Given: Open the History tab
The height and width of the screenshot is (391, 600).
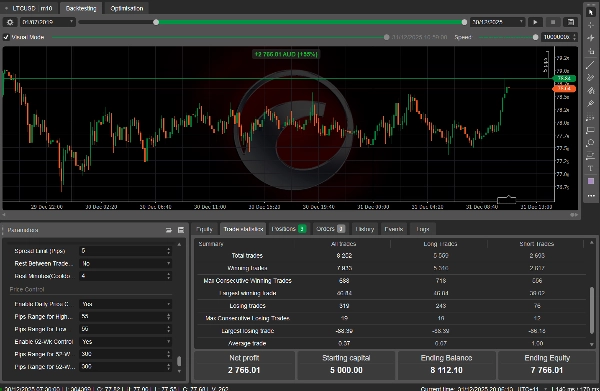Looking at the screenshot, I should 365,229.
